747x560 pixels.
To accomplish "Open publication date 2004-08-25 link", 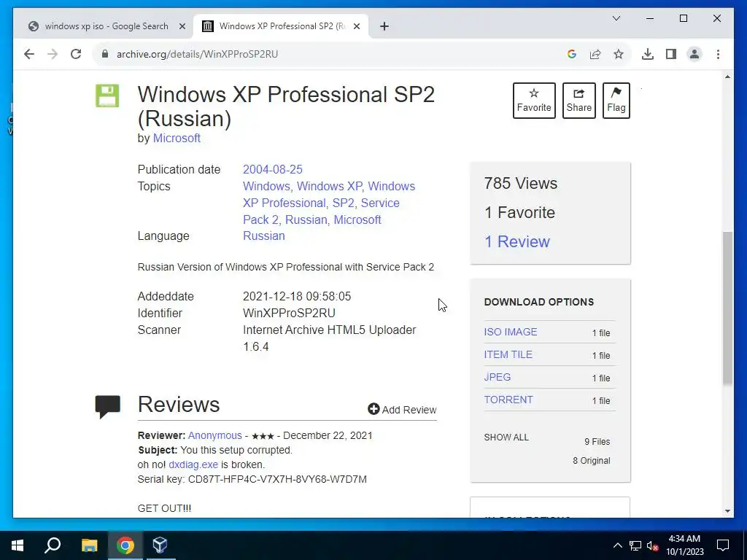I will click(x=273, y=169).
